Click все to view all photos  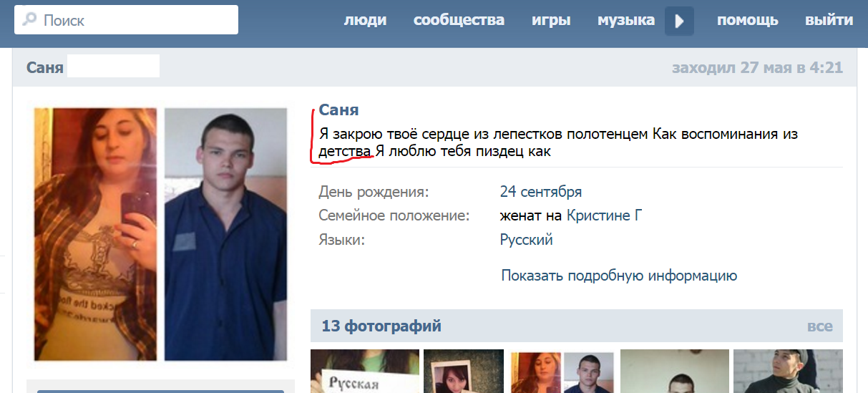click(819, 326)
